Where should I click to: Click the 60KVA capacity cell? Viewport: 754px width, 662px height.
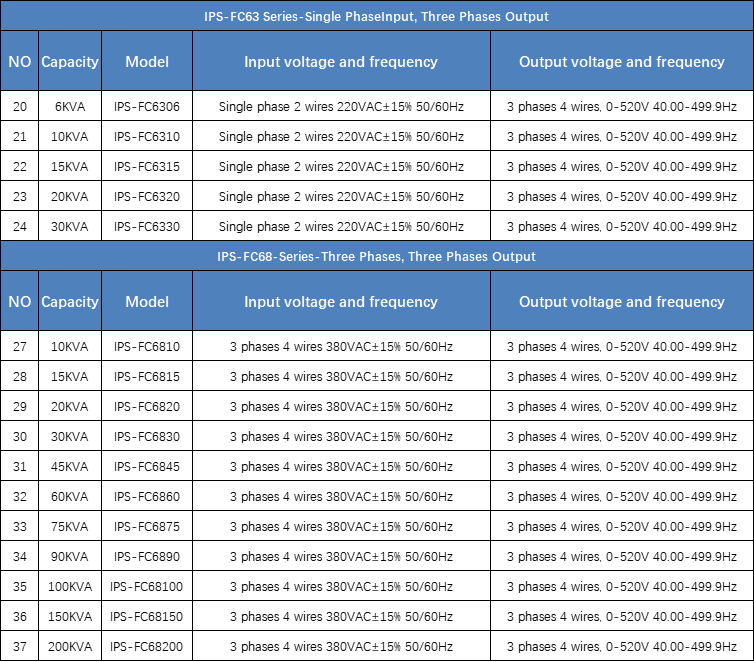70,496
